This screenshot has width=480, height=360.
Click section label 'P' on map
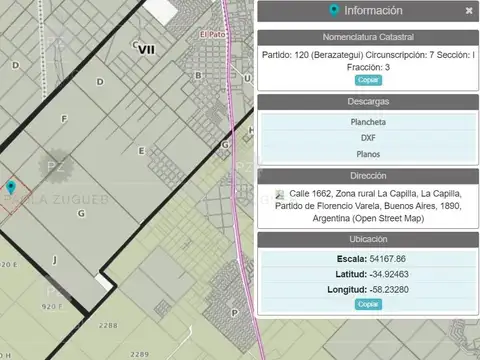(235, 313)
